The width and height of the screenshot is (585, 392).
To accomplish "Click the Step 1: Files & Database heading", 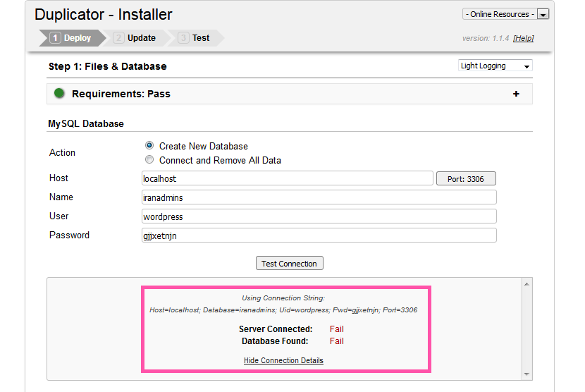I will [x=107, y=66].
